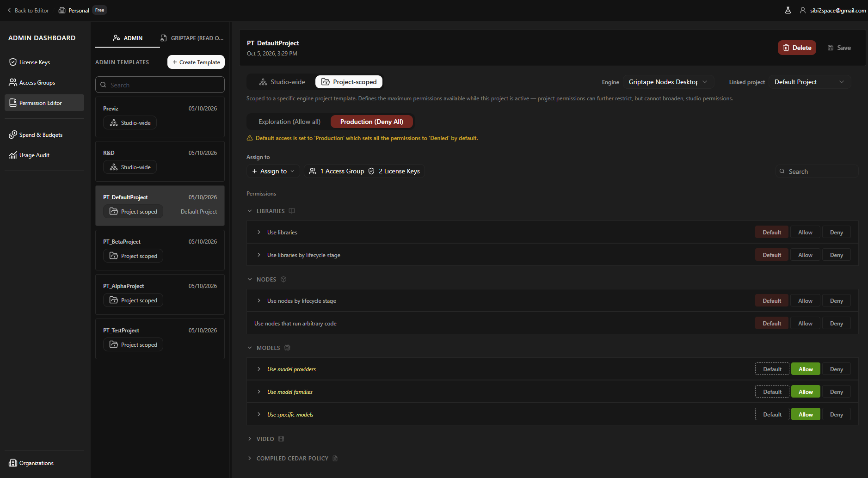
Task: Open Access Groups in the sidebar
Action: 44,82
